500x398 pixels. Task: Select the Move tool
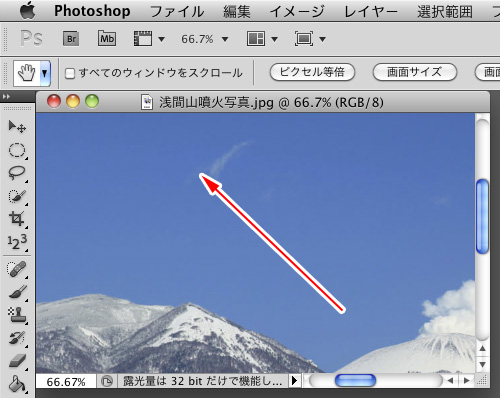(x=17, y=127)
